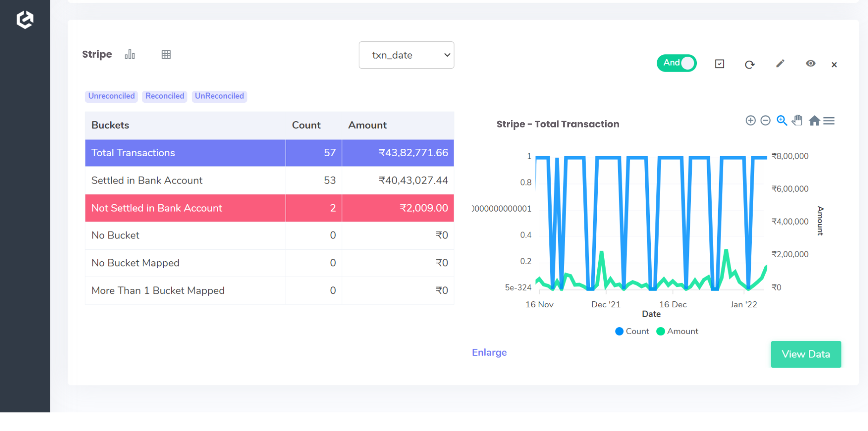Select the Not Settled in Bank Account row

[185, 208]
